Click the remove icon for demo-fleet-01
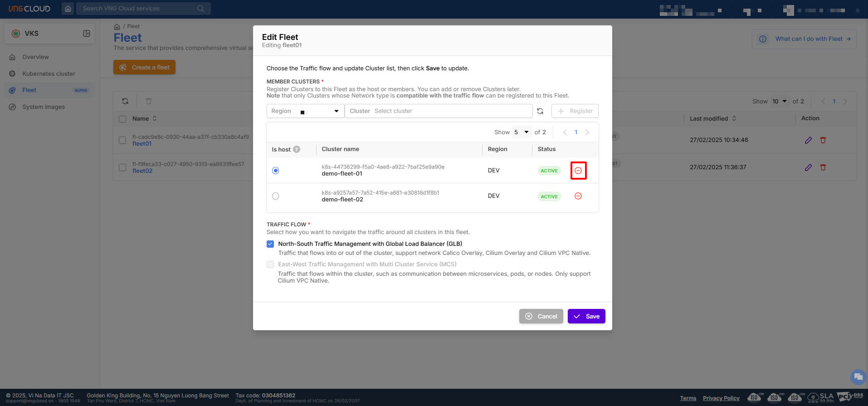 [578, 171]
